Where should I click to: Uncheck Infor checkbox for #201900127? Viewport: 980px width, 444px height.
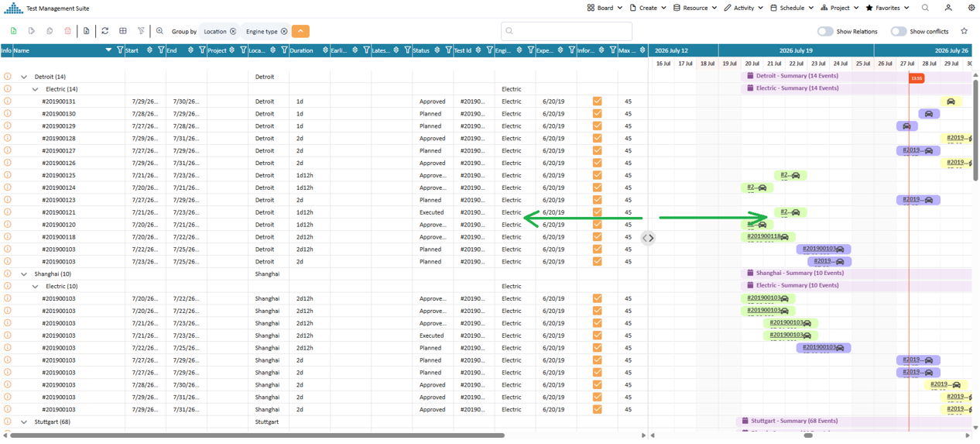597,151
